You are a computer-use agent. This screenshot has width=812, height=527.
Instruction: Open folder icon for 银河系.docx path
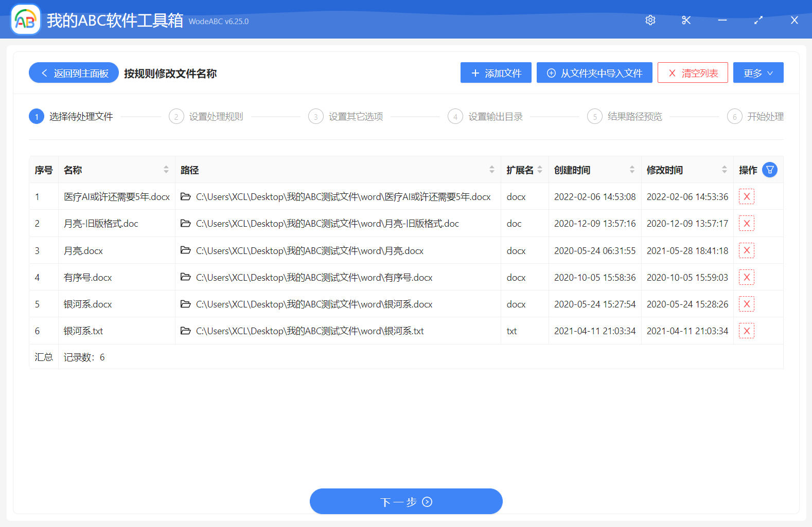coord(186,304)
